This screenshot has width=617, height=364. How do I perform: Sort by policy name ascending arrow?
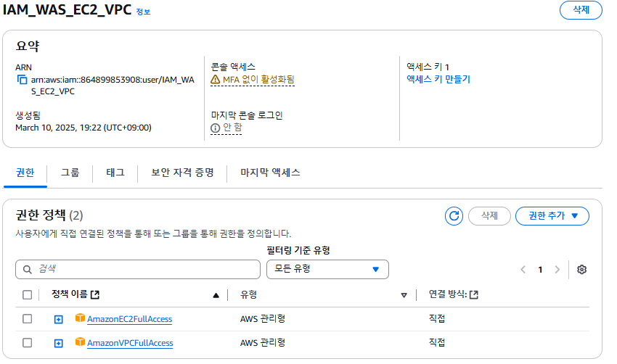tap(216, 295)
